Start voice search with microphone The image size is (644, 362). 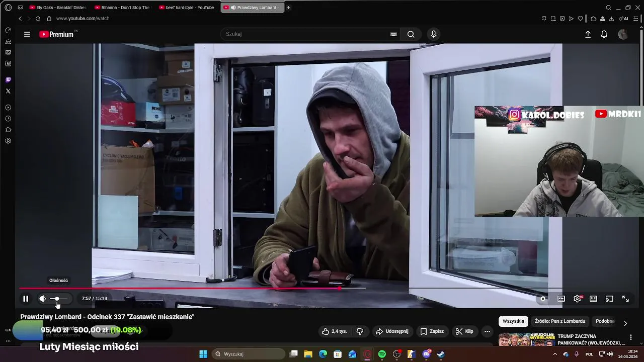[x=434, y=34]
